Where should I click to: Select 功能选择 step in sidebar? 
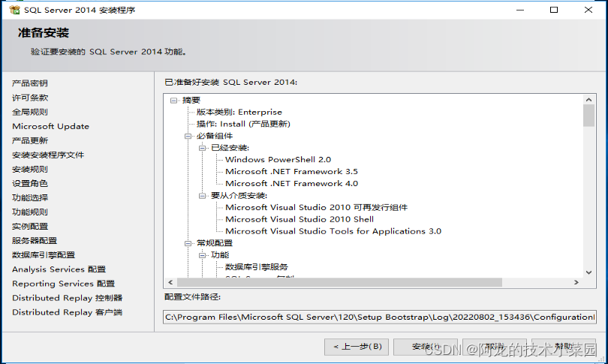(x=30, y=197)
